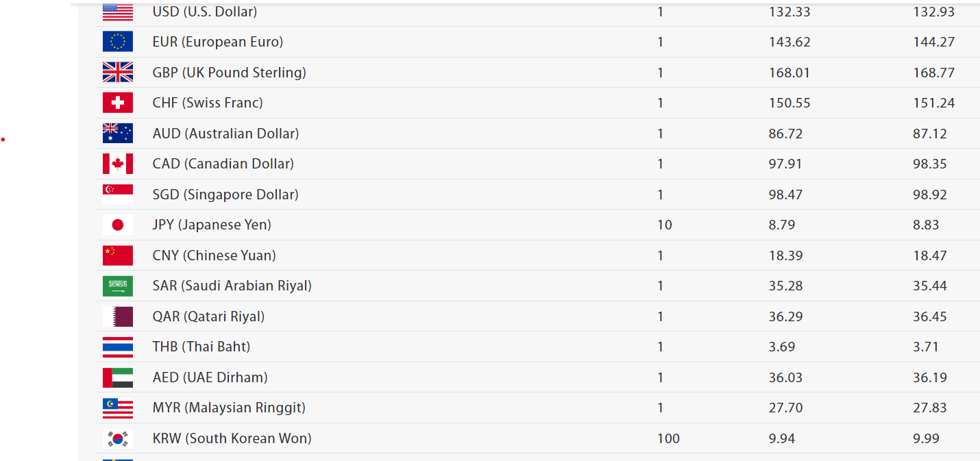Click the KRW selling rate 9.99

pos(926,438)
